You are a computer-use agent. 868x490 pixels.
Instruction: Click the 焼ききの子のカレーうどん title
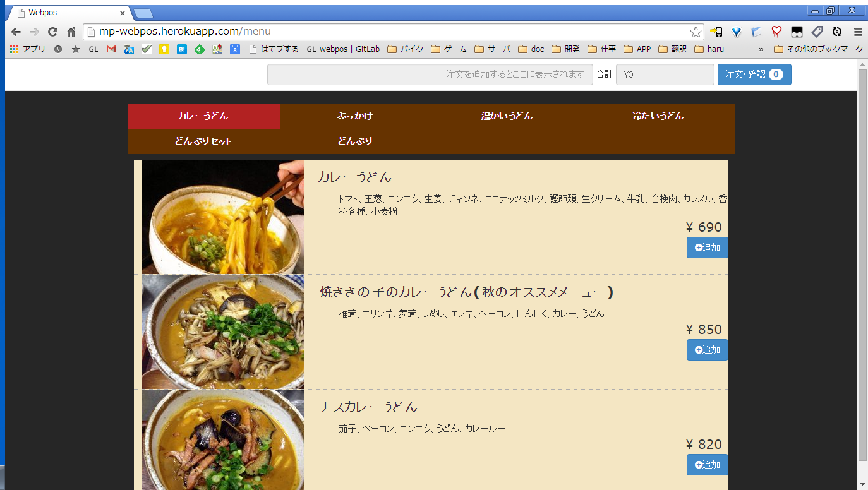[467, 292]
